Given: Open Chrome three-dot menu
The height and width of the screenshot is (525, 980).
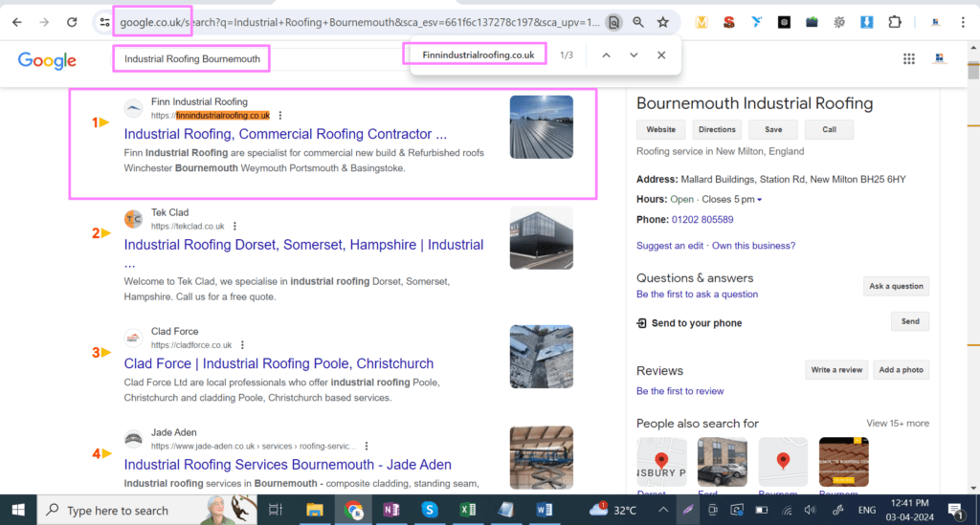Looking at the screenshot, I should tap(963, 23).
